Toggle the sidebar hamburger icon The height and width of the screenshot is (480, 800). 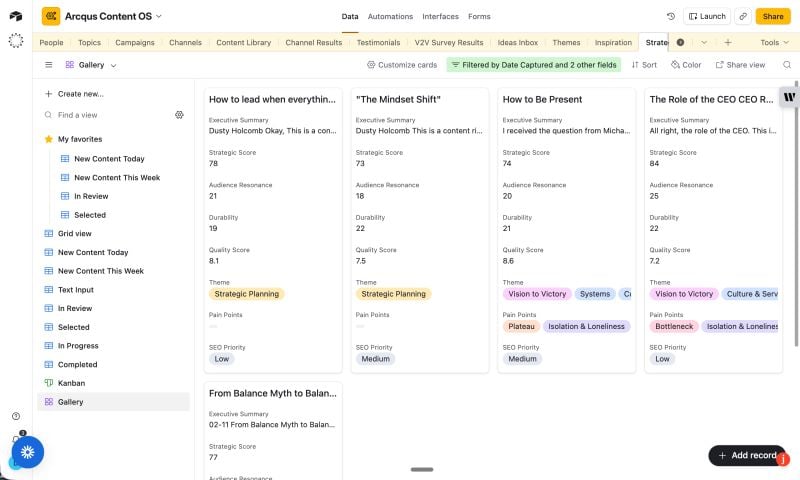pyautogui.click(x=48, y=65)
